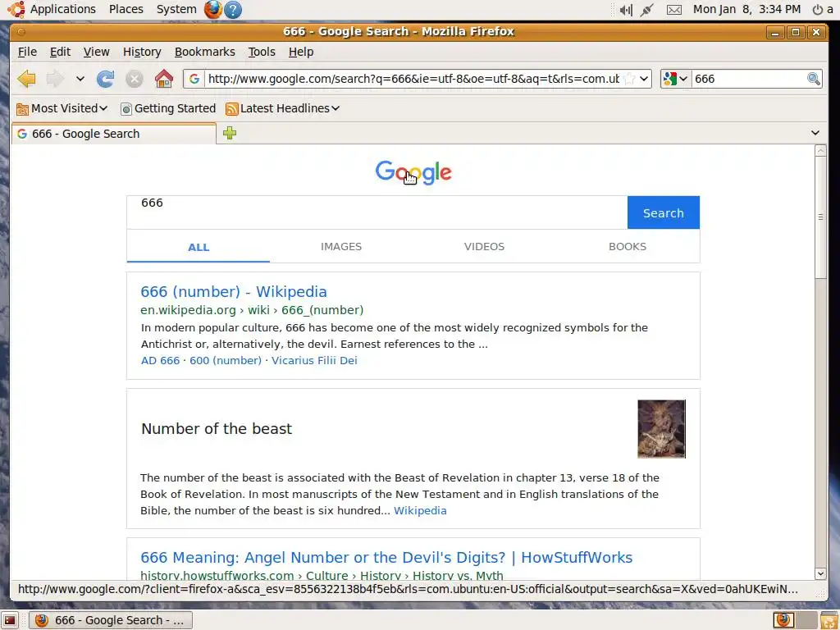Click the magnifier in the search box
Image resolution: width=840 pixels, height=630 pixels.
pos(813,79)
